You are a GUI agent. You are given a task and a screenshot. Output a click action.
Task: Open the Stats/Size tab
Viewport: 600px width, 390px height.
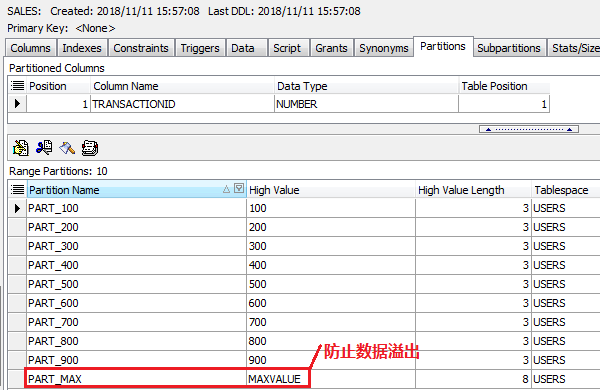574,48
